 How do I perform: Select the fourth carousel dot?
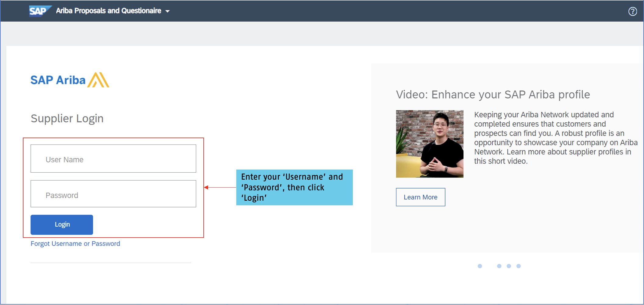519,266
